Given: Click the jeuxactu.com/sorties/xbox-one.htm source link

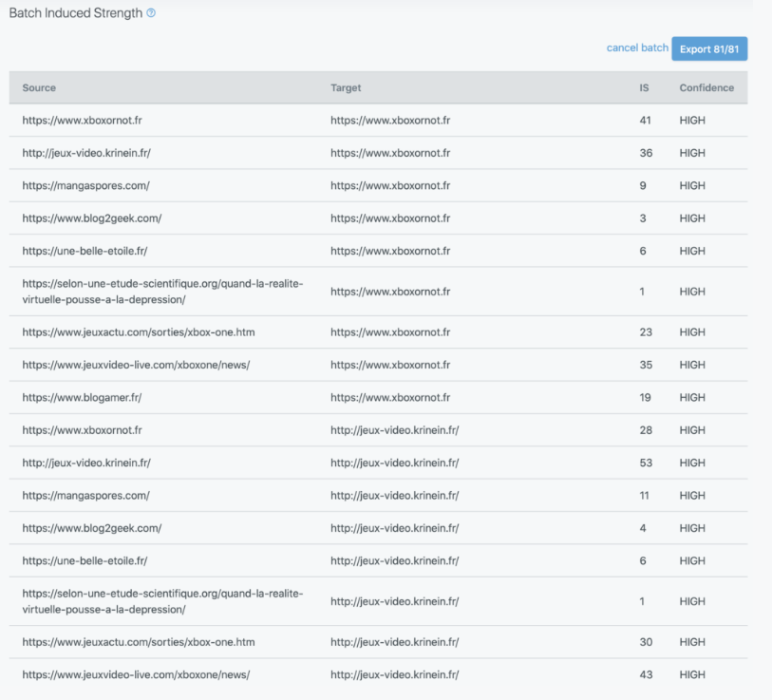Looking at the screenshot, I should (137, 331).
